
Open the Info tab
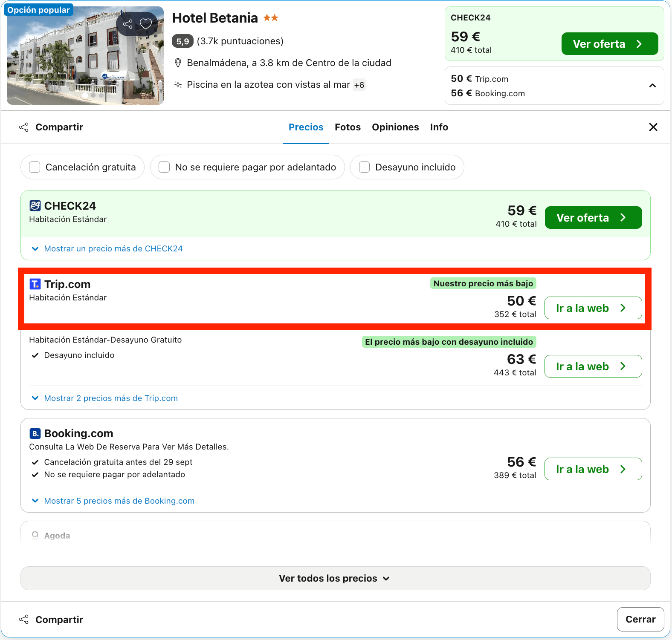pyautogui.click(x=439, y=127)
